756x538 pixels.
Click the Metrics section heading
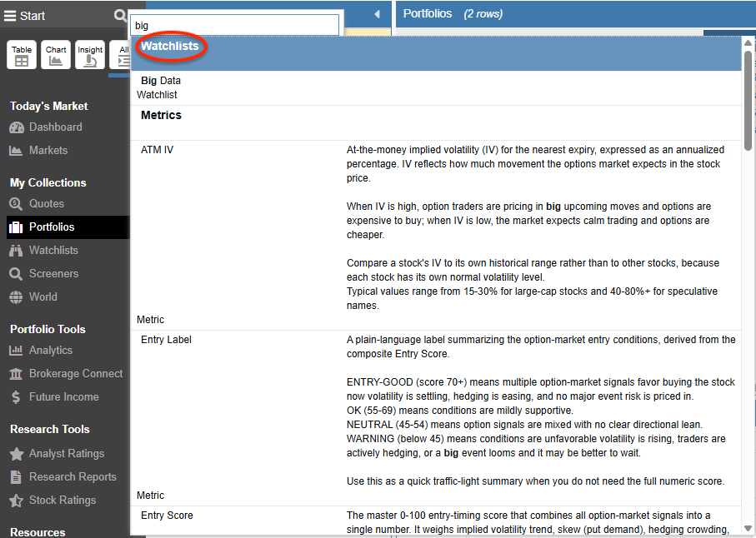pos(161,115)
